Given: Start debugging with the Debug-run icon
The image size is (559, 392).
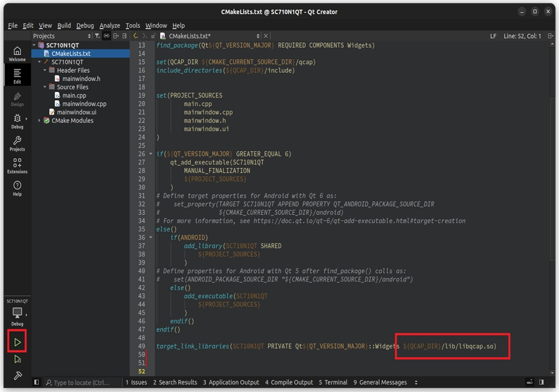Looking at the screenshot, I should point(17,360).
